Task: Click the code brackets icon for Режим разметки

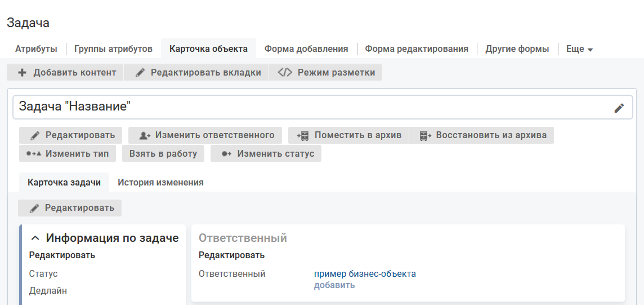Action: [285, 73]
